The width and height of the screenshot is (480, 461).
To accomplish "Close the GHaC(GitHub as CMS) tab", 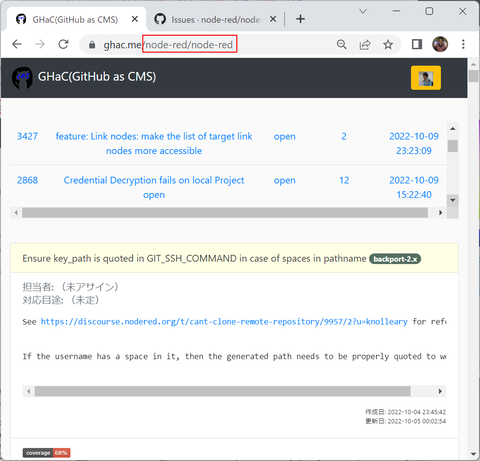I will 135,19.
